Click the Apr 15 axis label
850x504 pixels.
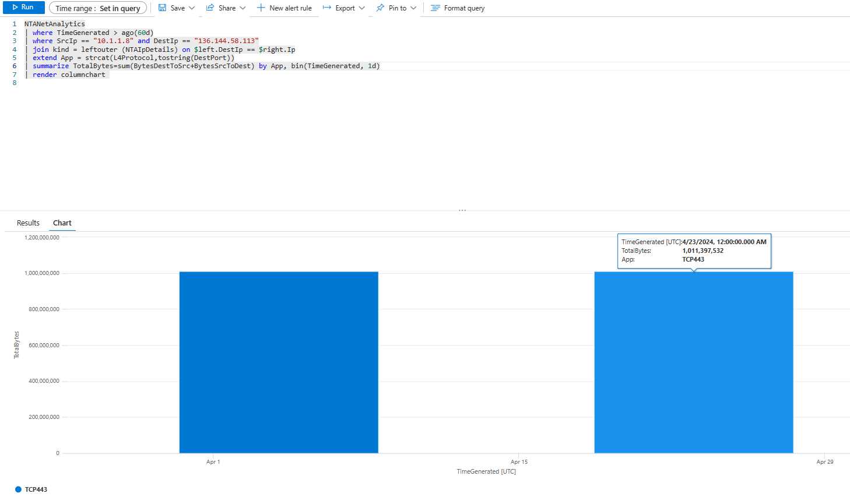coord(519,462)
